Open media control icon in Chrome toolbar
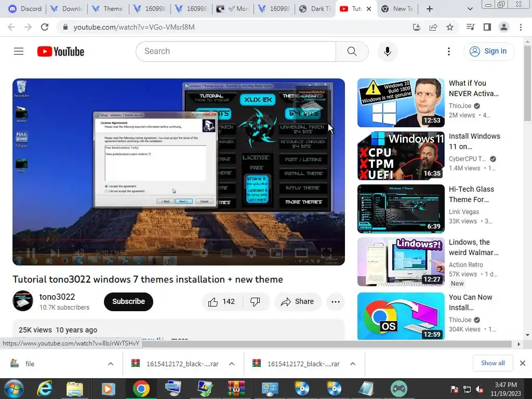The width and height of the screenshot is (532, 399). click(470, 27)
